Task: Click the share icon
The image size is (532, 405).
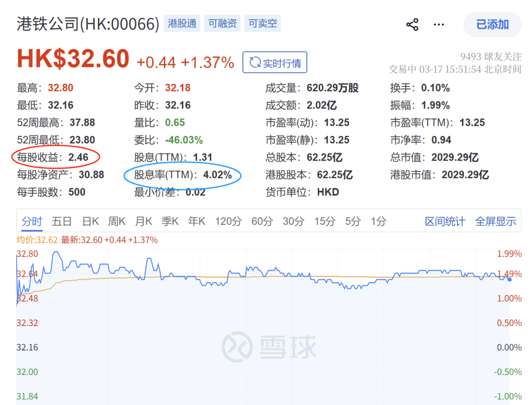Action: pyautogui.click(x=412, y=25)
